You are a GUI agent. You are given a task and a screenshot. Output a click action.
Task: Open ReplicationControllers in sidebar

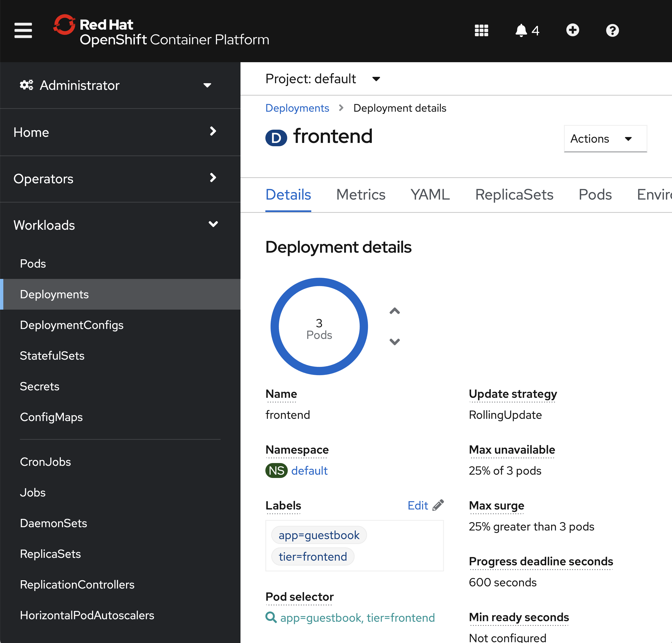coord(120,584)
